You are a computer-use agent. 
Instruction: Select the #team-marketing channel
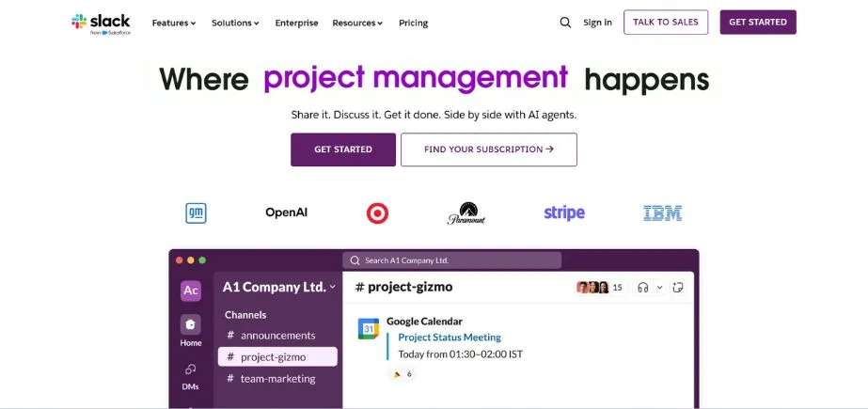pyautogui.click(x=278, y=379)
